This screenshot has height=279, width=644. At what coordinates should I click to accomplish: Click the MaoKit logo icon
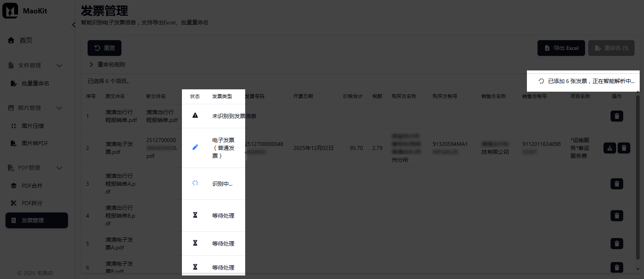10,11
